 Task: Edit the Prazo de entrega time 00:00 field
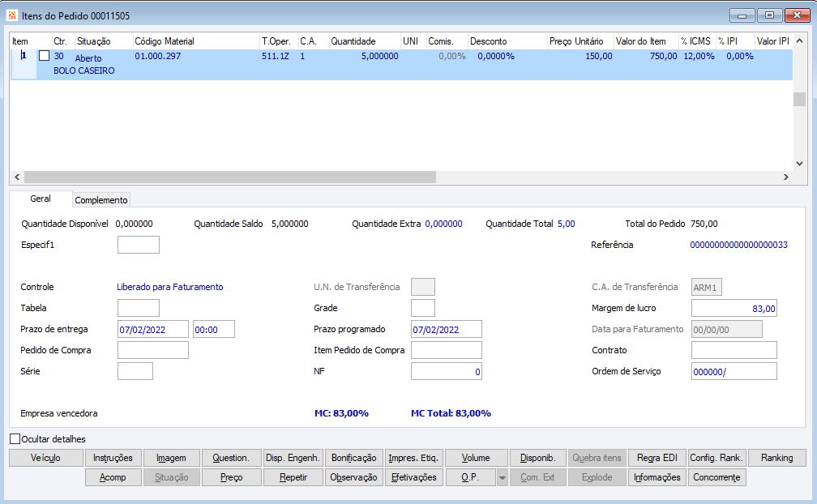point(214,329)
